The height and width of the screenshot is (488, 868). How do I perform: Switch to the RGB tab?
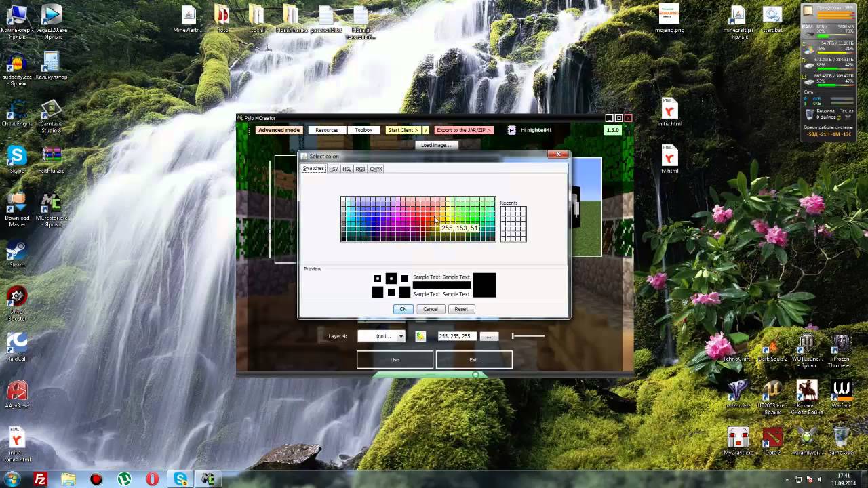360,169
